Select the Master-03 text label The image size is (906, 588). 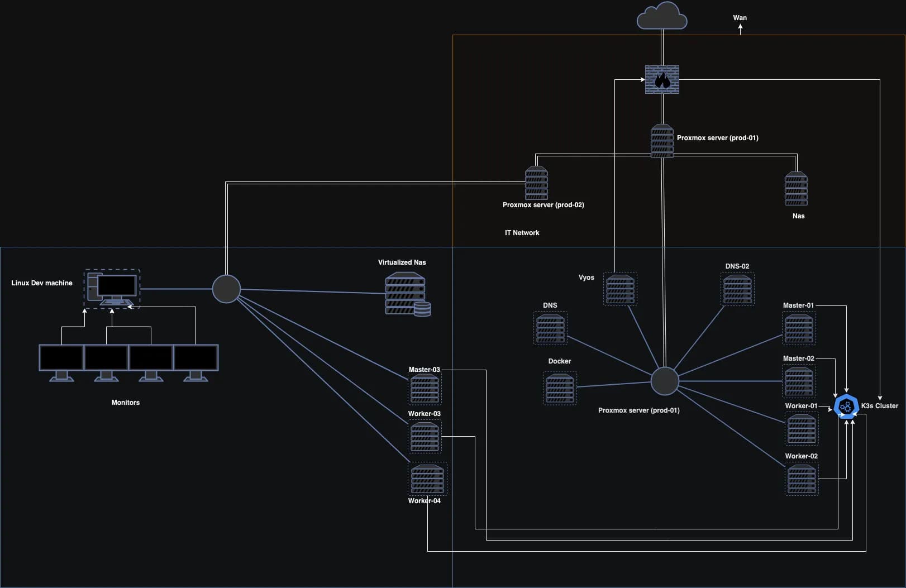click(424, 370)
